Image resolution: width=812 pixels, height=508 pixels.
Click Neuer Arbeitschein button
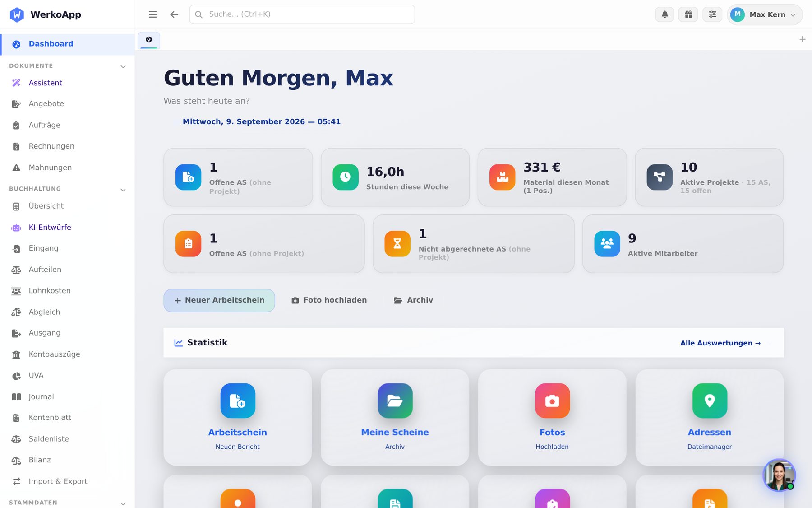tap(219, 300)
